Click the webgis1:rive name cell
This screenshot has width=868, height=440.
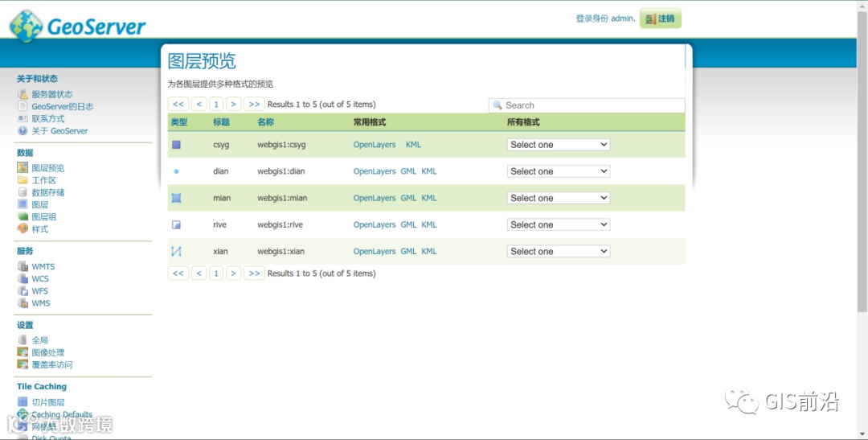[280, 224]
